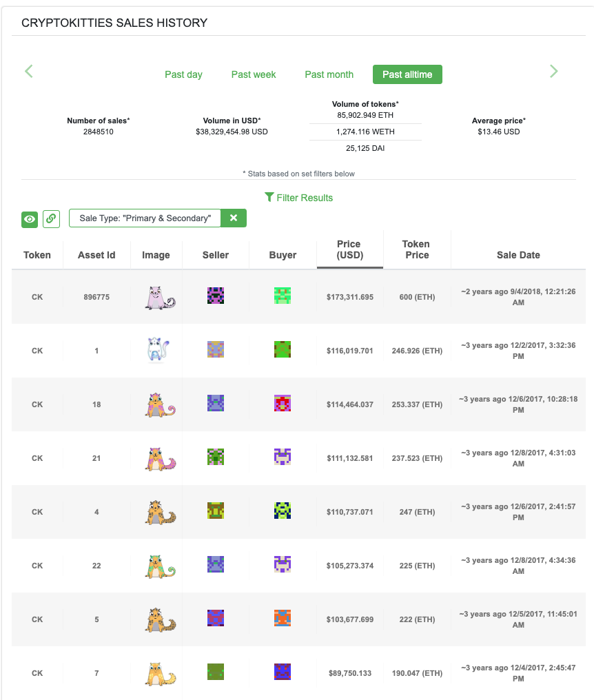Click seller identicon in asset 18 row

(216, 403)
